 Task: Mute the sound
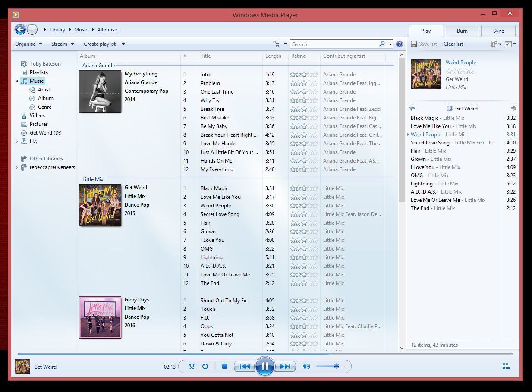click(x=306, y=366)
